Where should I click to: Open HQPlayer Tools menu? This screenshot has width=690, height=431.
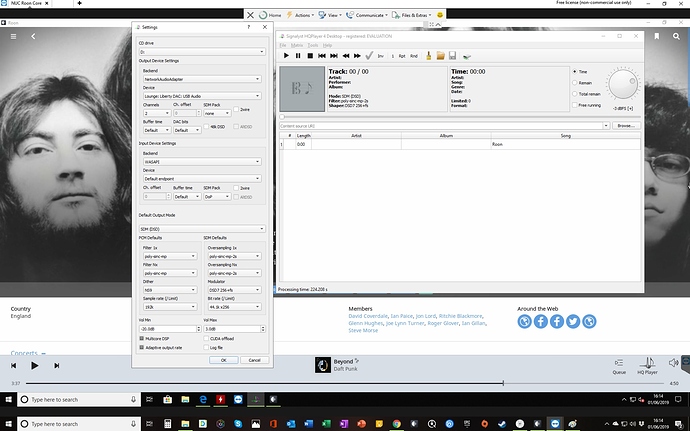(x=313, y=45)
